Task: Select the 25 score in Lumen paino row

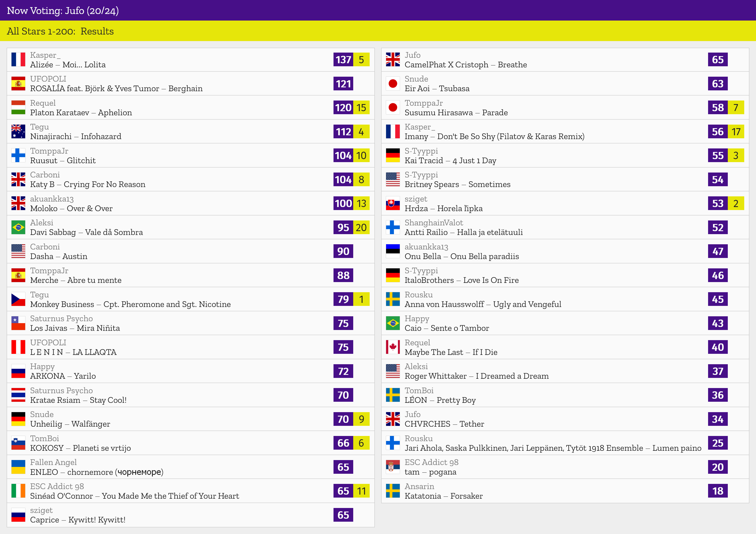Action: tap(718, 443)
